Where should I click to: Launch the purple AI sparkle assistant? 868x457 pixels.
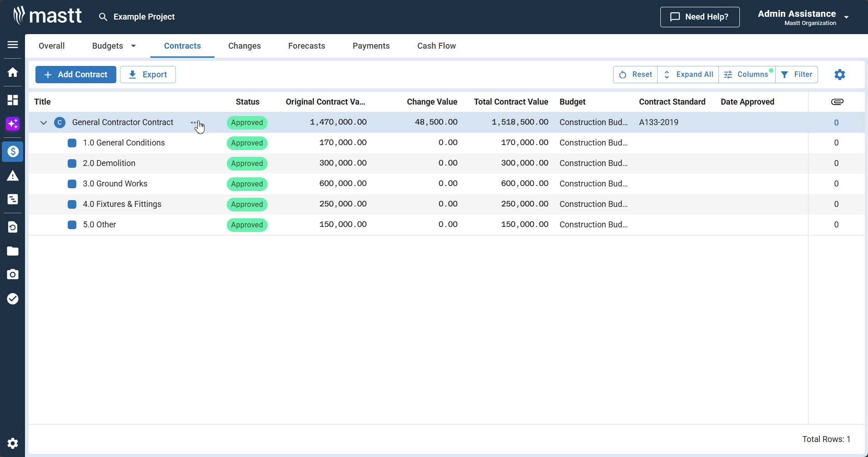point(13,124)
